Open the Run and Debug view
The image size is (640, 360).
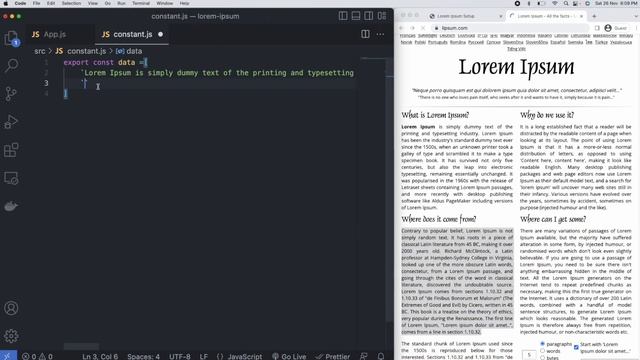click(x=11, y=122)
